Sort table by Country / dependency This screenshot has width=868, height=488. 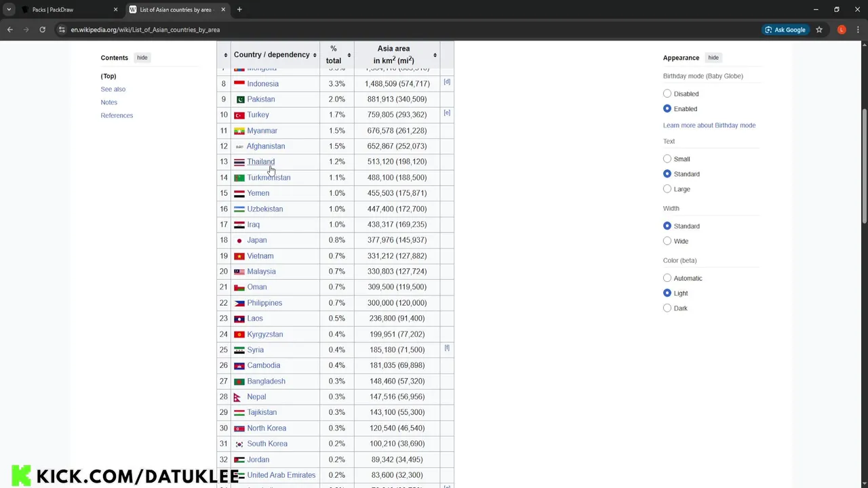coord(315,55)
